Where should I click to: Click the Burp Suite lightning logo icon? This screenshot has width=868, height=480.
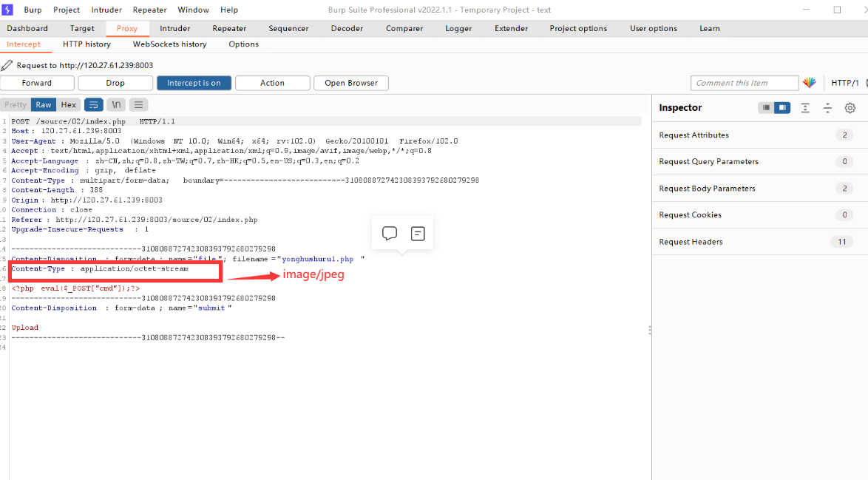(x=7, y=10)
